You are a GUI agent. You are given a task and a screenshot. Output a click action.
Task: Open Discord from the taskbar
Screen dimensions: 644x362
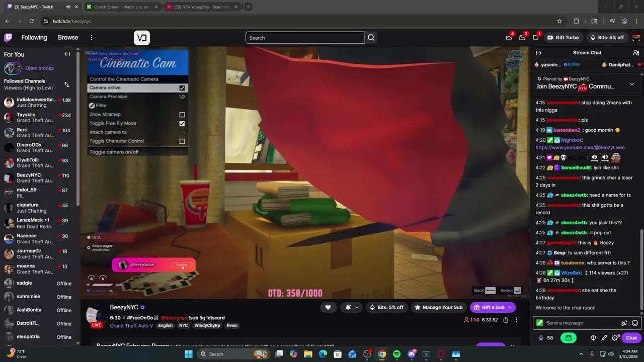[412, 354]
